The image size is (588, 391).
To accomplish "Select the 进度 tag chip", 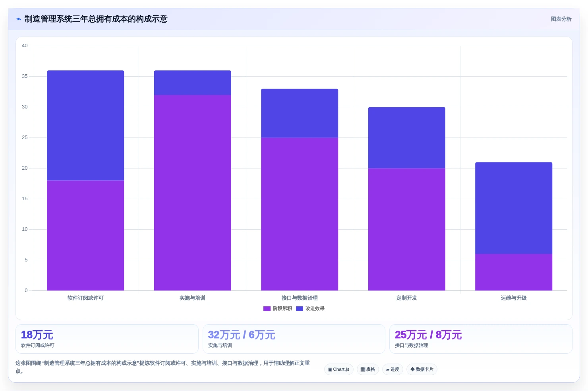I will 393,369.
